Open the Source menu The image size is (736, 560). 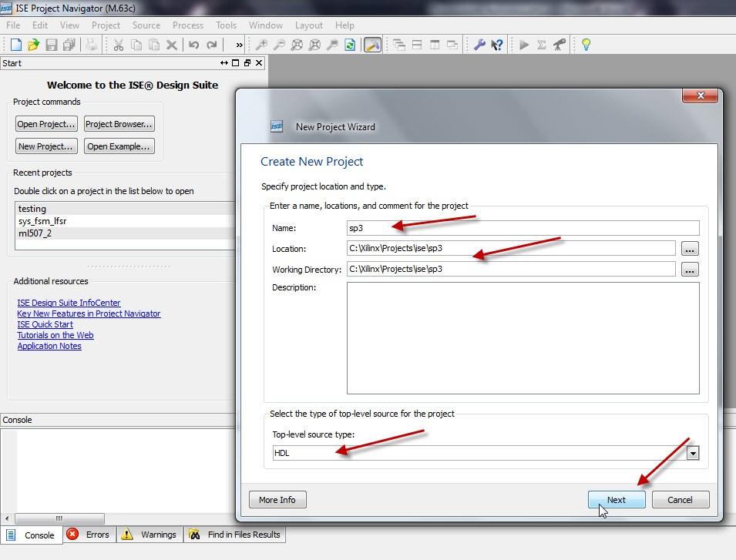(146, 25)
